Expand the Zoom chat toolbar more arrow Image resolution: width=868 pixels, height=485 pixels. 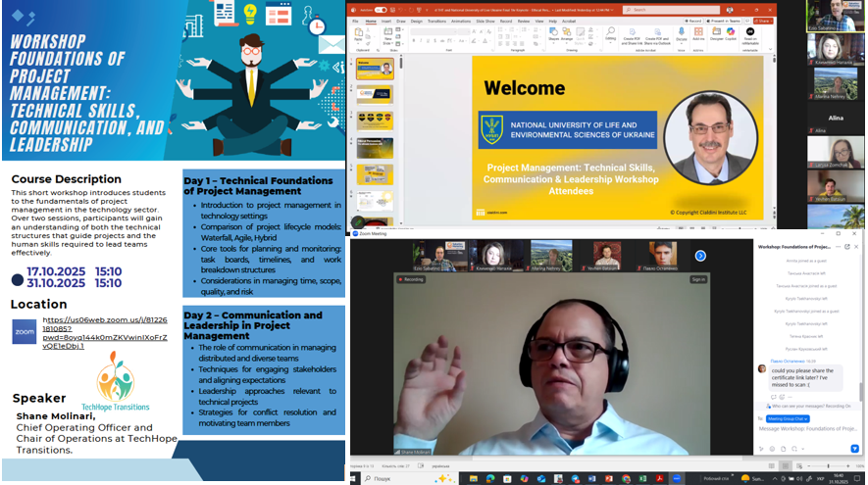802,449
